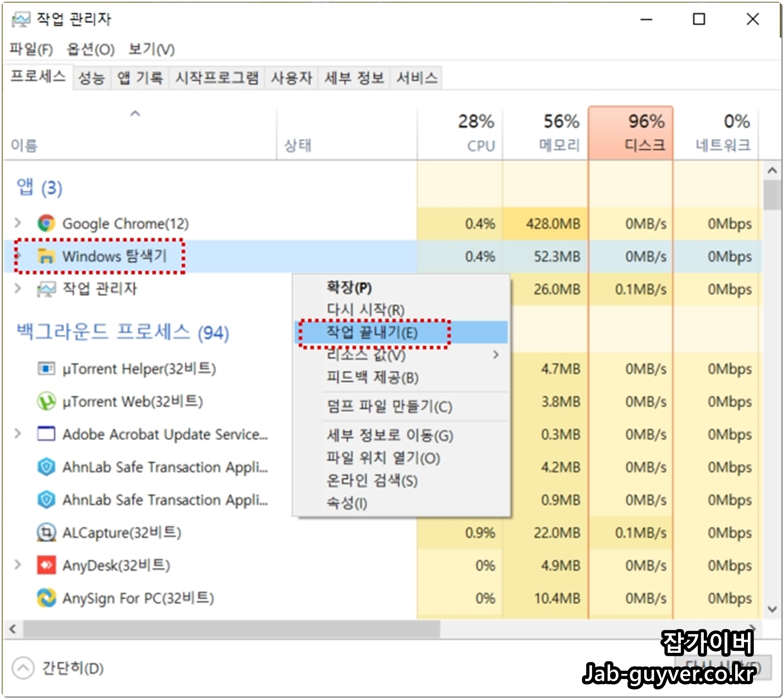Click the 간단히 collapse arrow icon
The height and width of the screenshot is (699, 784).
click(x=23, y=668)
